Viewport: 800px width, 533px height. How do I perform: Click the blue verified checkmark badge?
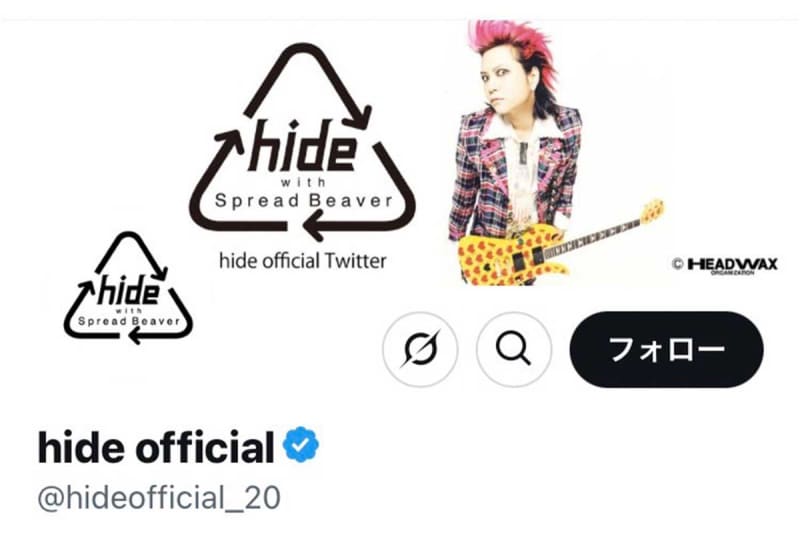tap(301, 445)
